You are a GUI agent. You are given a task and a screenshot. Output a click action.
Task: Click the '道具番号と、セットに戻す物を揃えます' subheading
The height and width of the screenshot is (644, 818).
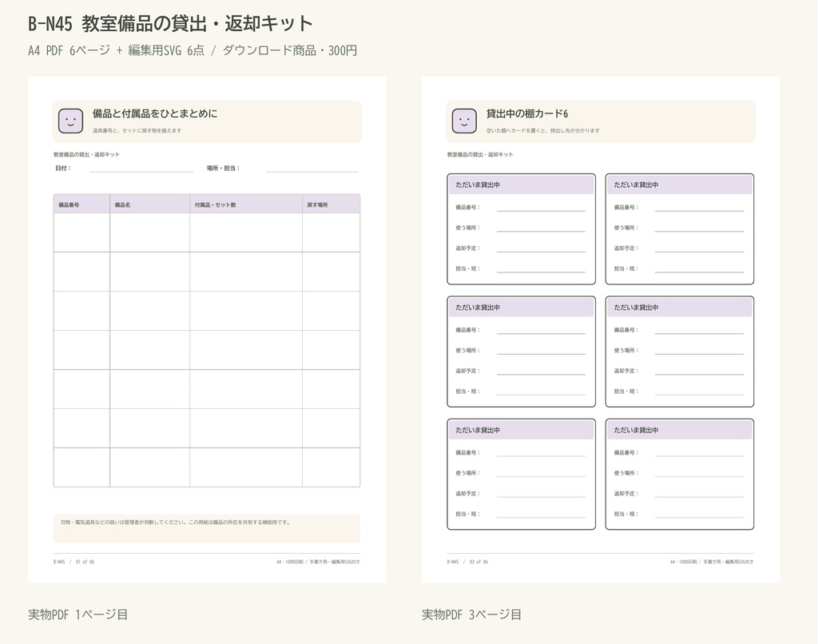[x=137, y=130]
